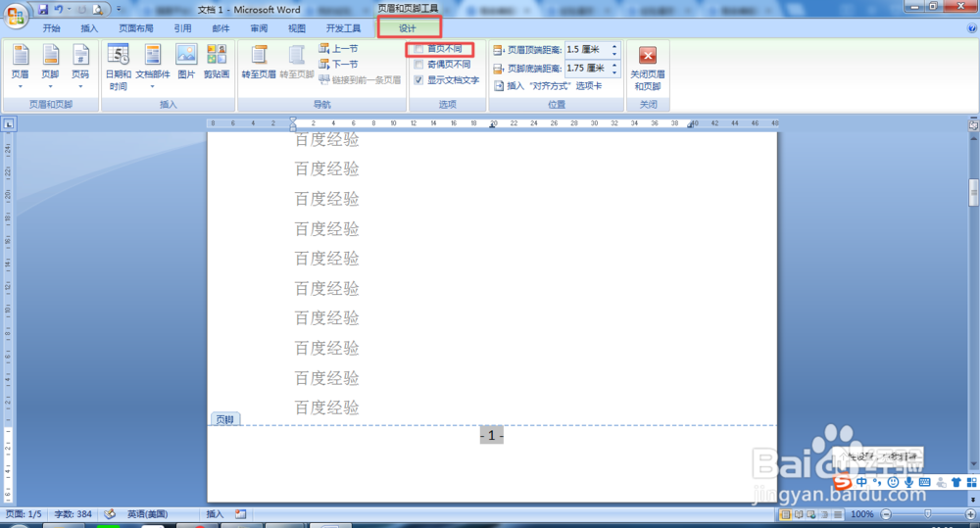Click 页面: 1/5 in status bar
This screenshot has height=528, width=980.
pyautogui.click(x=24, y=513)
